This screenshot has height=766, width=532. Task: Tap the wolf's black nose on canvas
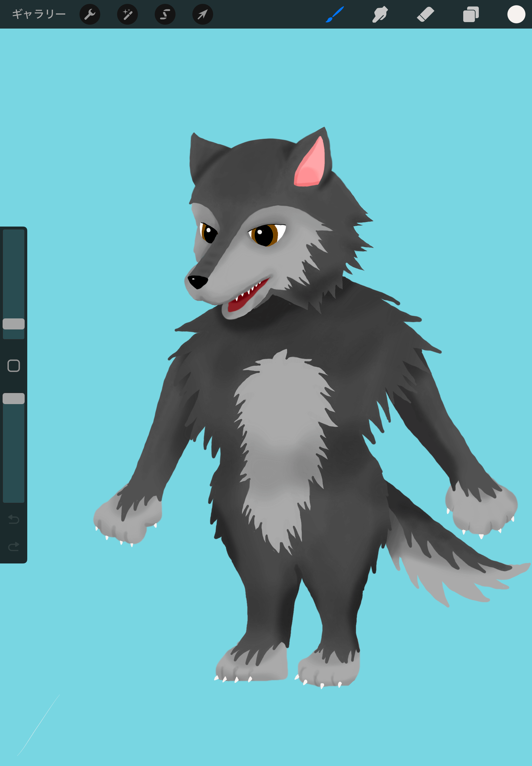(197, 281)
